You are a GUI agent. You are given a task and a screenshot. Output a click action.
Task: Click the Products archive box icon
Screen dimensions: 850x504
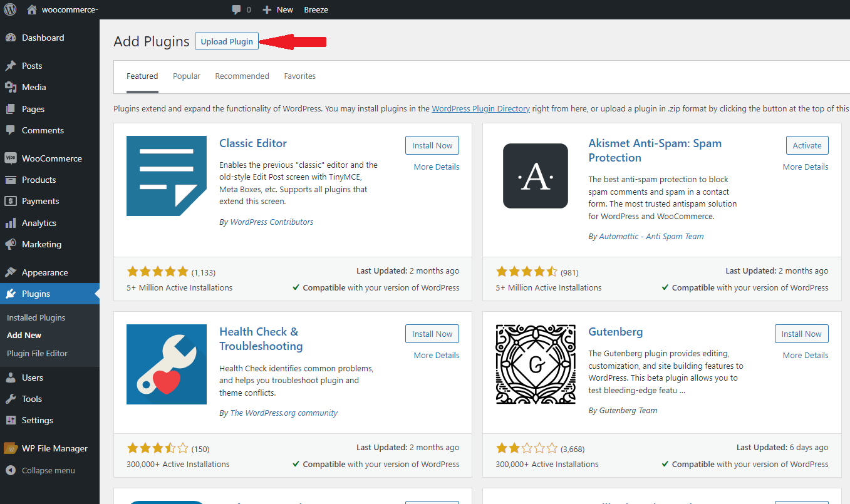pos(11,180)
